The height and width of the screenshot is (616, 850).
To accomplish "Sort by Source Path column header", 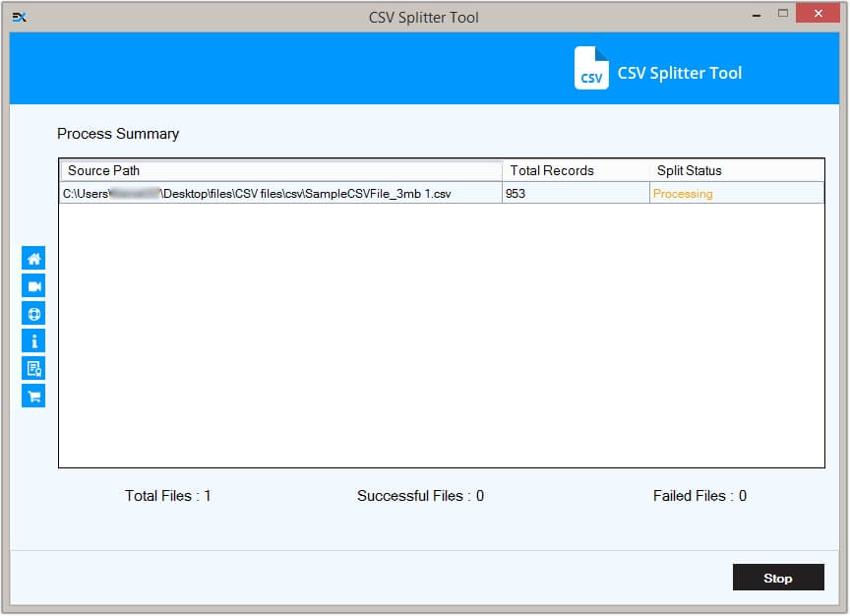I will coord(280,170).
